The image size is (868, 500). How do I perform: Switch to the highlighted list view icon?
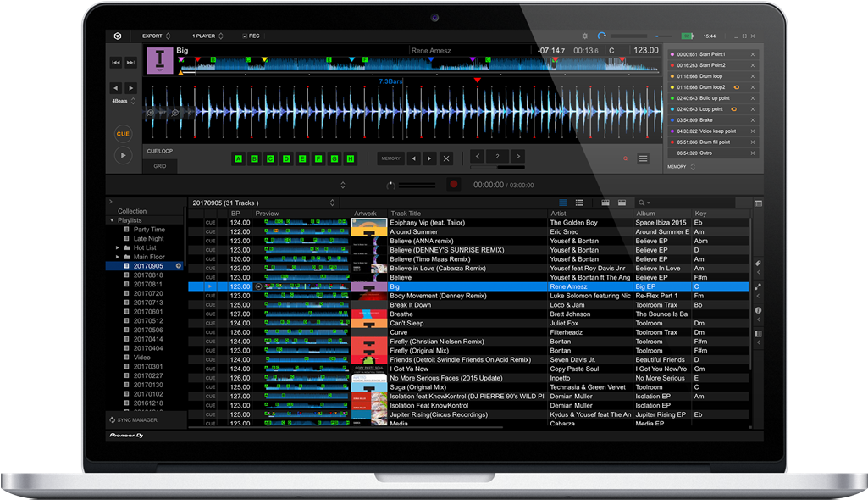[x=563, y=203]
